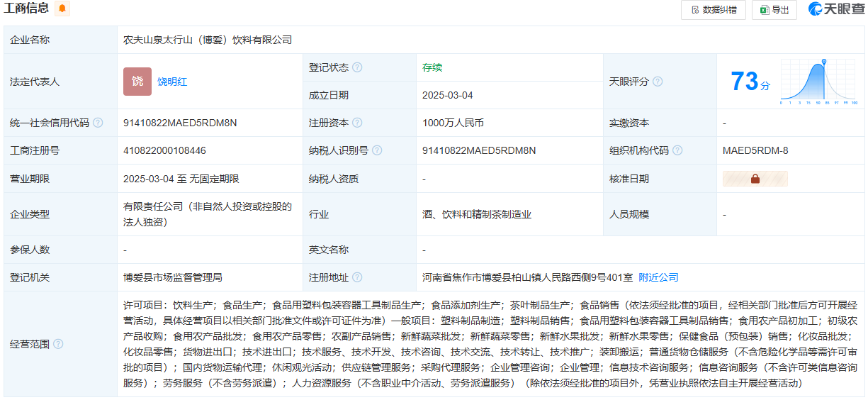Screen dimensions: 868x400
Task: Click help icon beside 组织机构代码
Action: pyautogui.click(x=677, y=150)
